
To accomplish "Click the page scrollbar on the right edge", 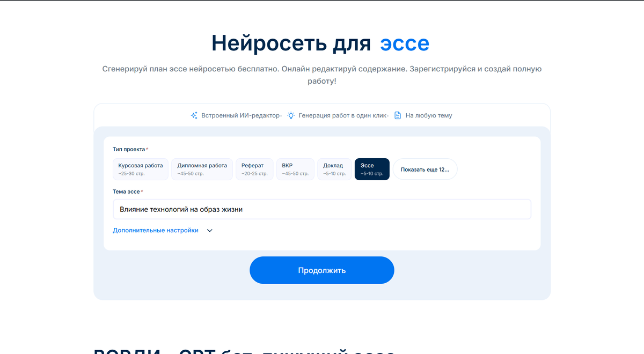I will point(642,177).
